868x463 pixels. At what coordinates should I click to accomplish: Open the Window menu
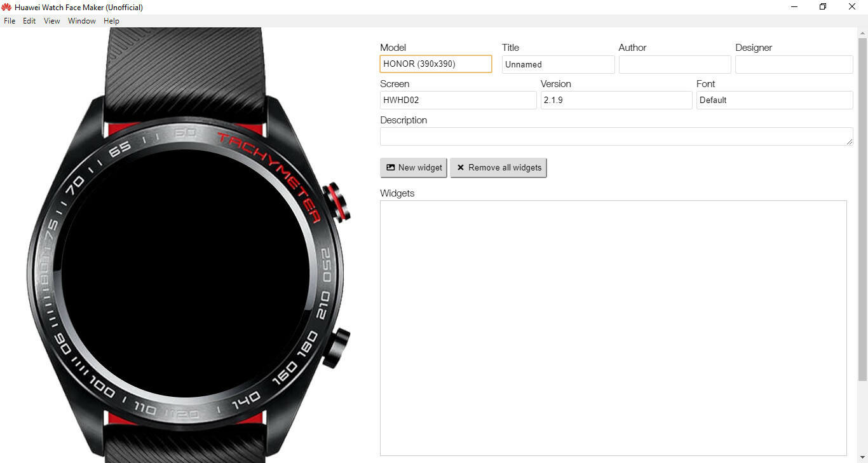click(x=82, y=21)
